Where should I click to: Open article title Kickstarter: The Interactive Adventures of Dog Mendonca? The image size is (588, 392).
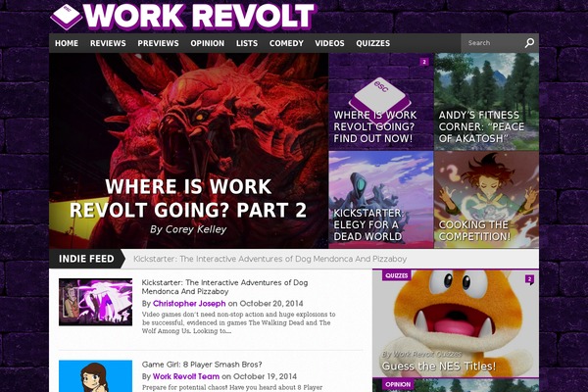[x=224, y=287]
